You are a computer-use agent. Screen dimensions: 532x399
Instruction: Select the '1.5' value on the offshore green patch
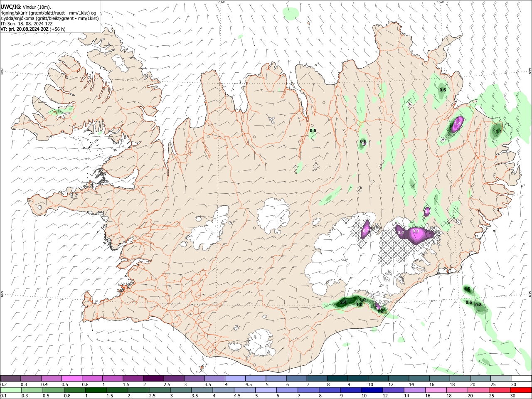click(x=467, y=289)
